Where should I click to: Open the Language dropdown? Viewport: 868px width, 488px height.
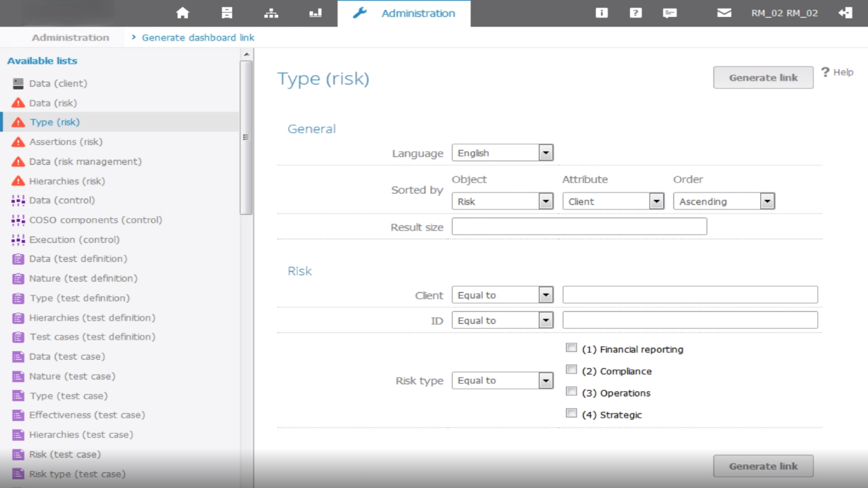tap(502, 152)
